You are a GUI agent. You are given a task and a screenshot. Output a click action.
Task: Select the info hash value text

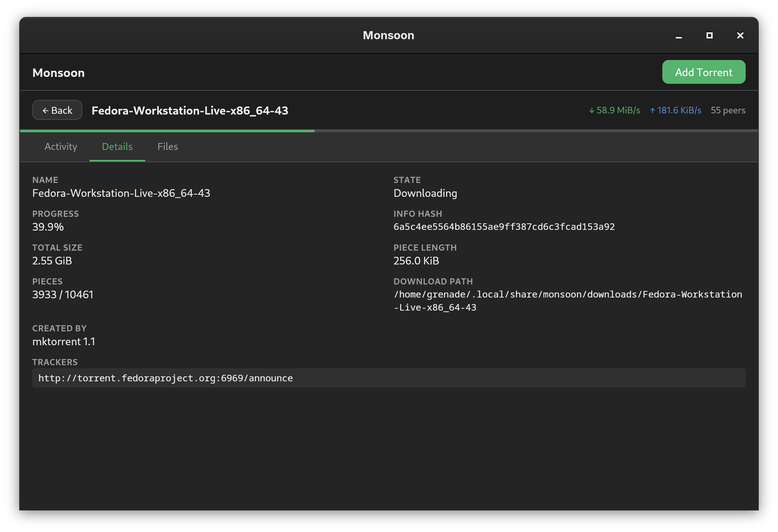coord(504,226)
